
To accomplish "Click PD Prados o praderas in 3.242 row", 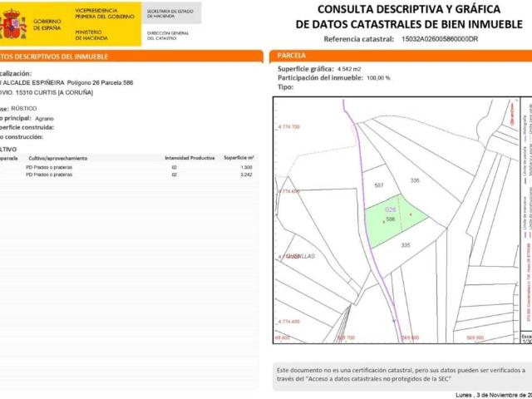I will [x=49, y=175].
